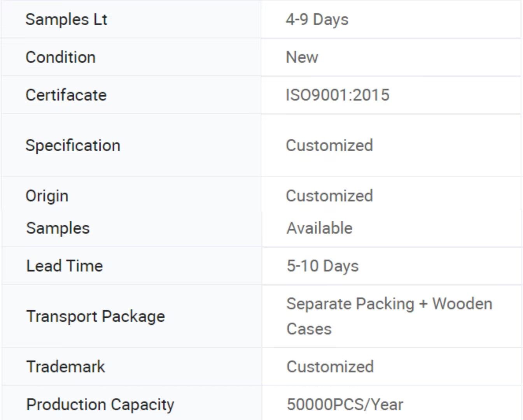The width and height of the screenshot is (523, 420).
Task: Select the "5-10 Days" lead time value
Action: tap(322, 266)
